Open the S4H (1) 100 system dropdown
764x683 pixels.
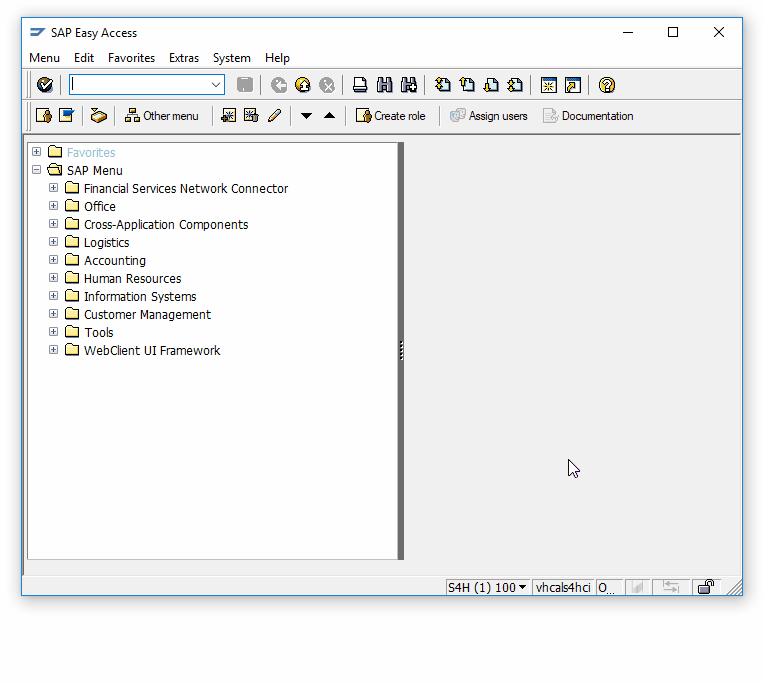pyautogui.click(x=522, y=587)
